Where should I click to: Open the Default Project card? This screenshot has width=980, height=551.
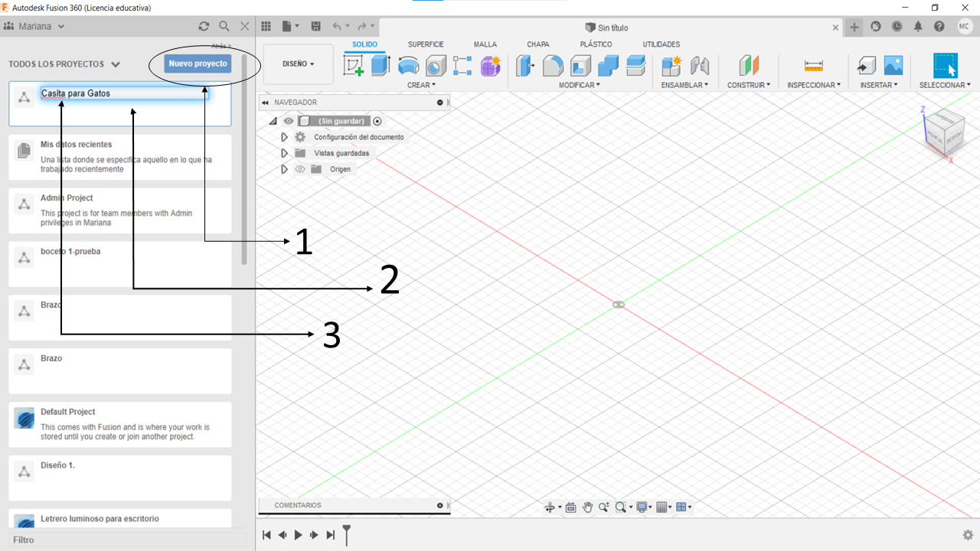pos(120,425)
